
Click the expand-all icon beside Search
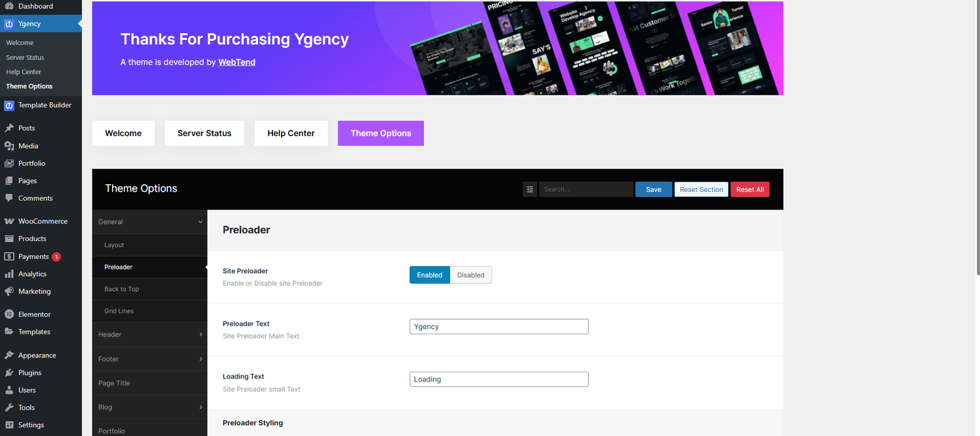pos(530,190)
